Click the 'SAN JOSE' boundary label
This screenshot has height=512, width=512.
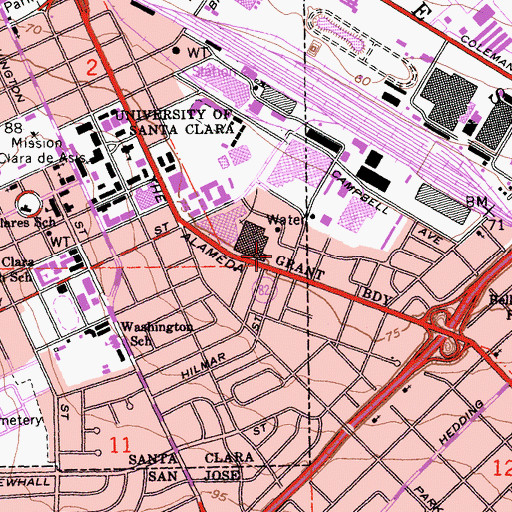coord(194,475)
